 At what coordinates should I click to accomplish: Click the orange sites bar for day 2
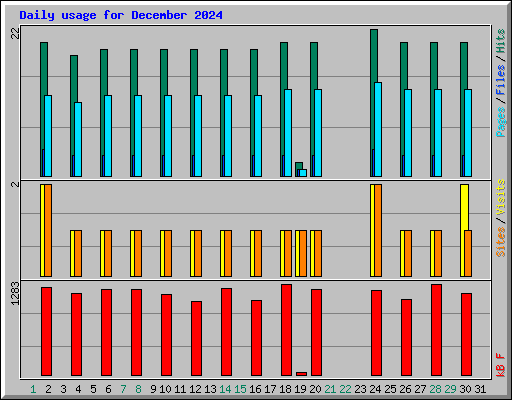pos(48,230)
